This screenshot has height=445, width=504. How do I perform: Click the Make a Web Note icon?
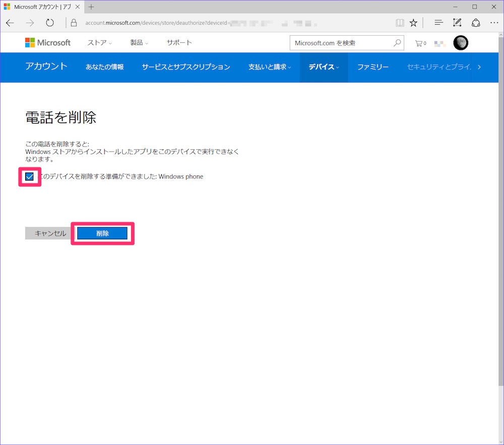pos(457,23)
